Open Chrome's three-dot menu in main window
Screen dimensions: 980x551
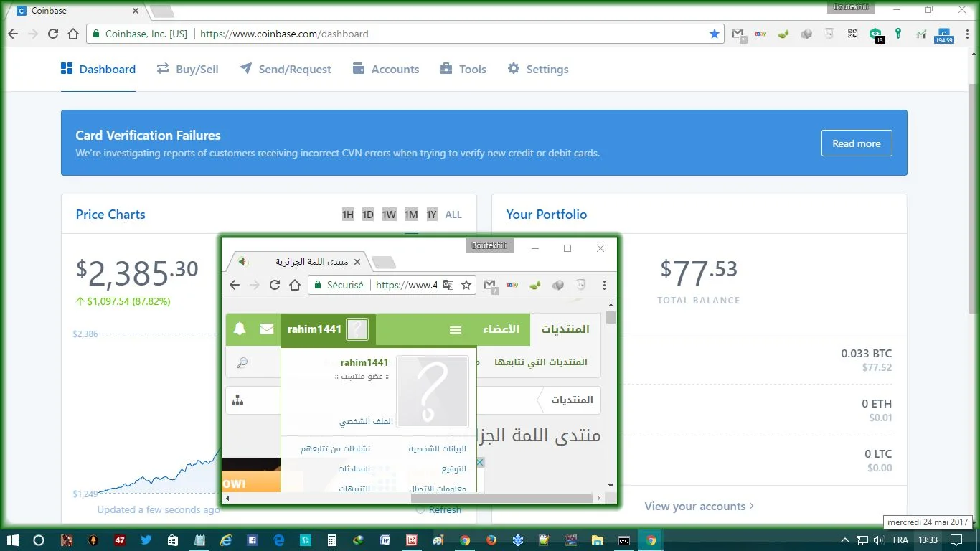click(966, 34)
